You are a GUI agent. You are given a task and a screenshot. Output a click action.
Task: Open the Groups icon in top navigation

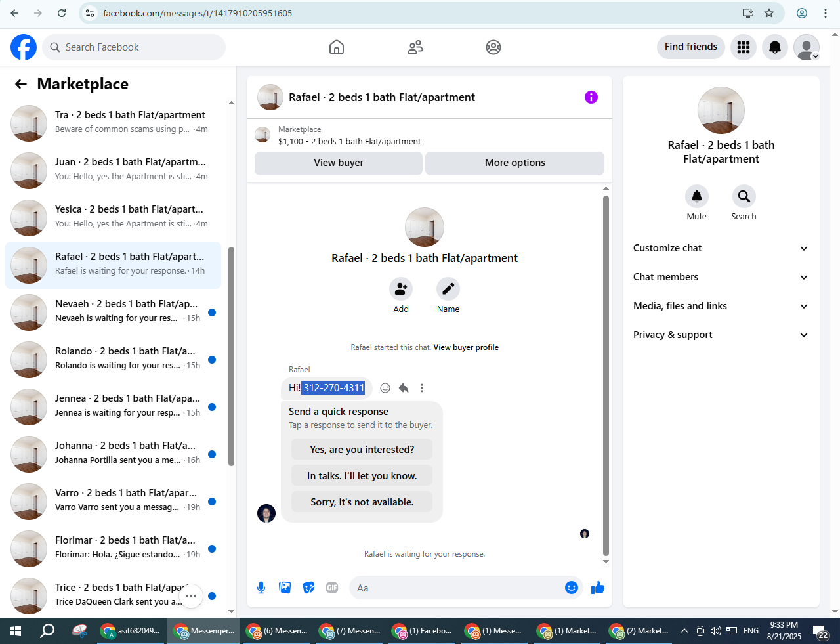[493, 47]
